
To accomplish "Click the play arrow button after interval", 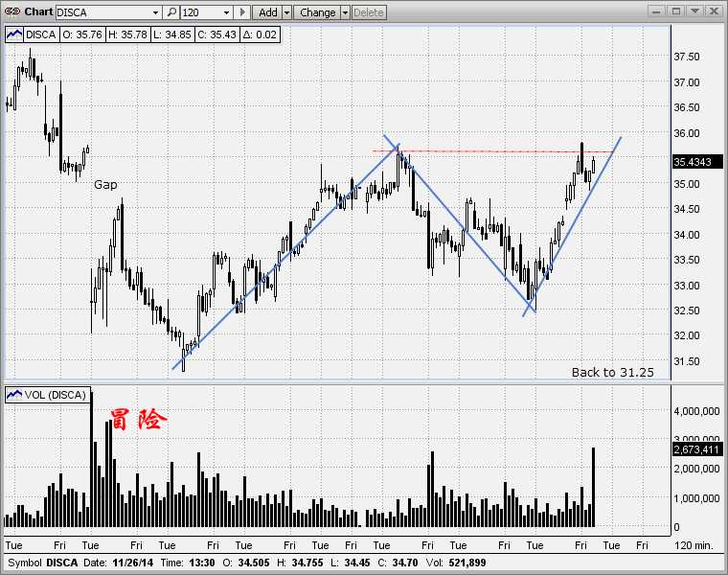I will coord(242,12).
